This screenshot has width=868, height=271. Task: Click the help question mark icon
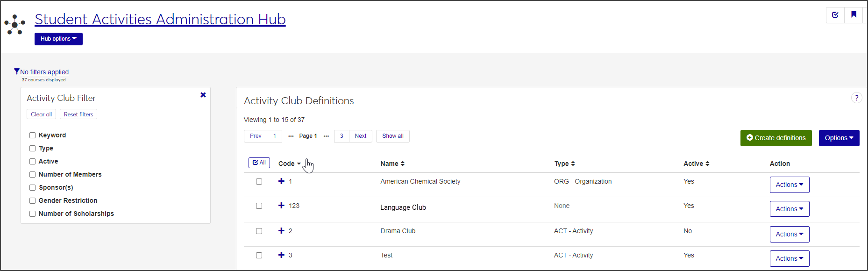coord(856,98)
